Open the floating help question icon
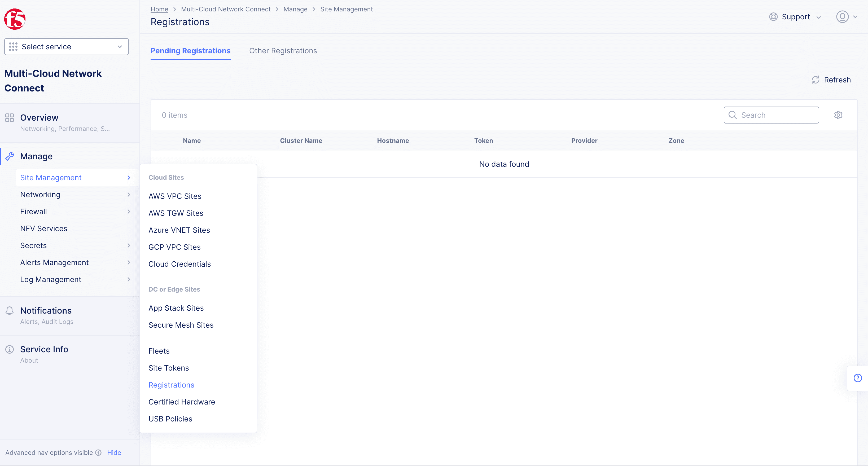Screen dimensions: 868x466 click(858, 378)
